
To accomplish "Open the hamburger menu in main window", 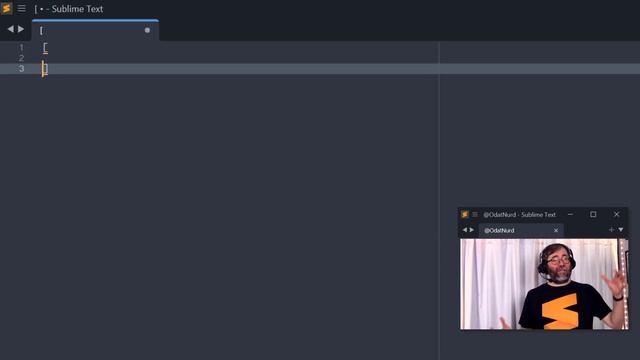I will pyautogui.click(x=22, y=9).
